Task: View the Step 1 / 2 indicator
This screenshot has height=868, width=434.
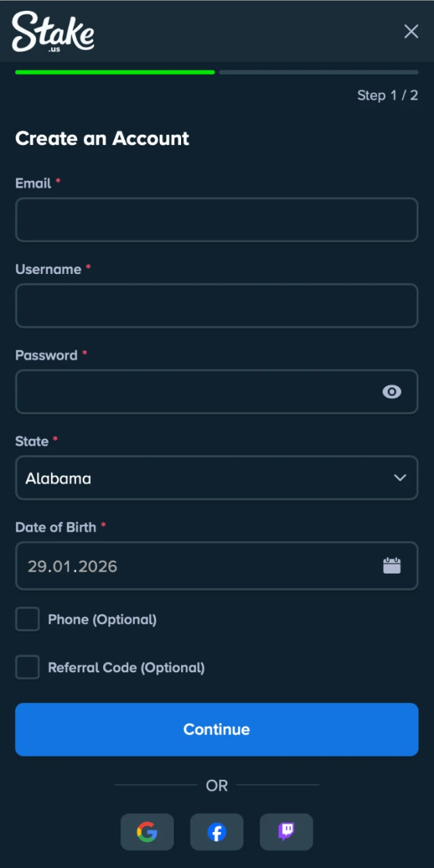Action: coord(387,95)
